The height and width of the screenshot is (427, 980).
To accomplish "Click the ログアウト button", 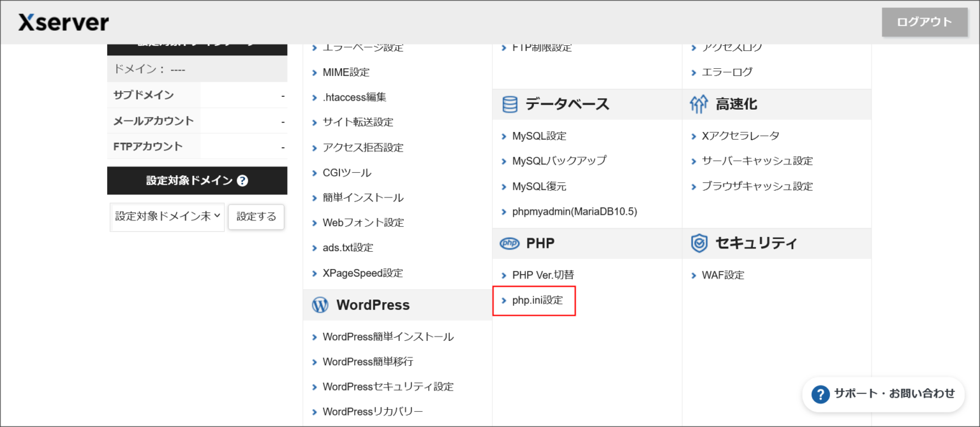I will tap(923, 21).
